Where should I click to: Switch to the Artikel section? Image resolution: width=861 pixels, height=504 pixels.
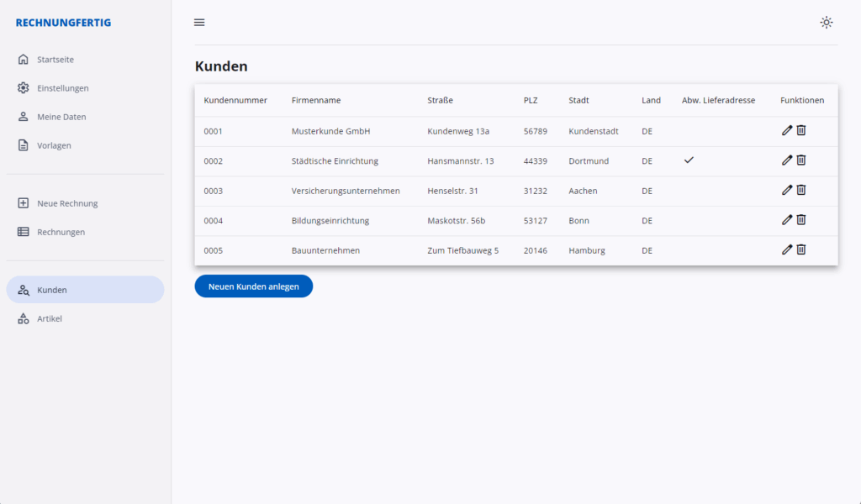(x=50, y=318)
